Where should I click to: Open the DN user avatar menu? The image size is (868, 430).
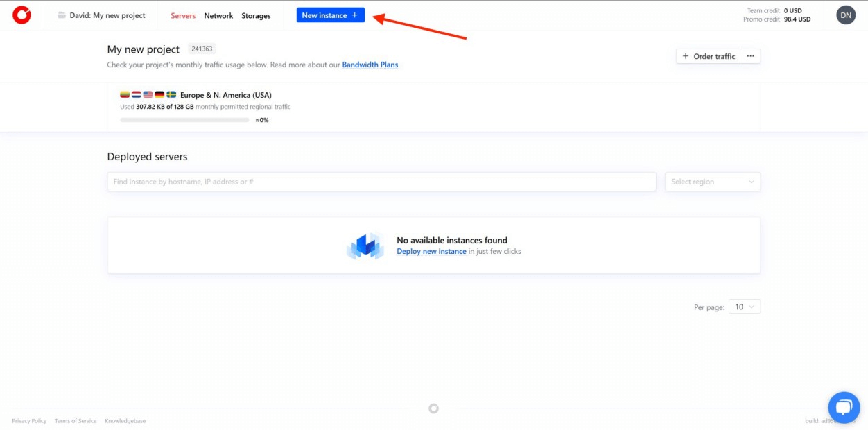click(845, 15)
